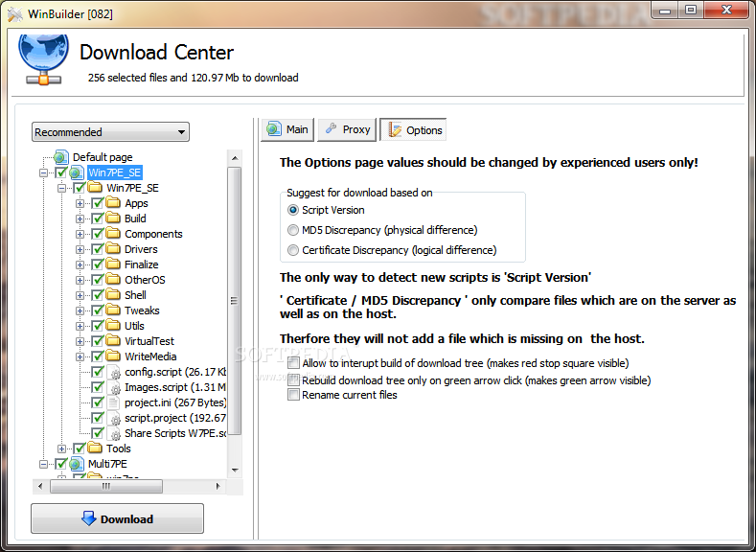Uncheck the Apps folder checkbox

click(x=98, y=203)
